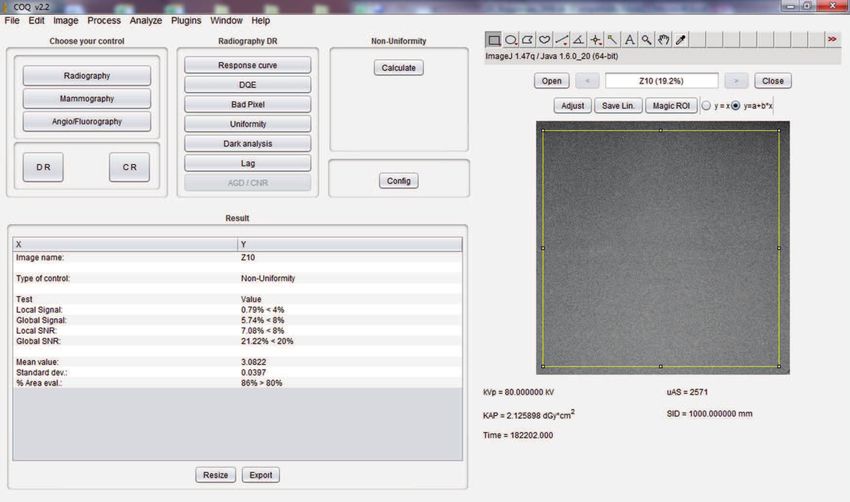Go to the next image arrow
Screen dimensions: 850x502
(x=736, y=81)
